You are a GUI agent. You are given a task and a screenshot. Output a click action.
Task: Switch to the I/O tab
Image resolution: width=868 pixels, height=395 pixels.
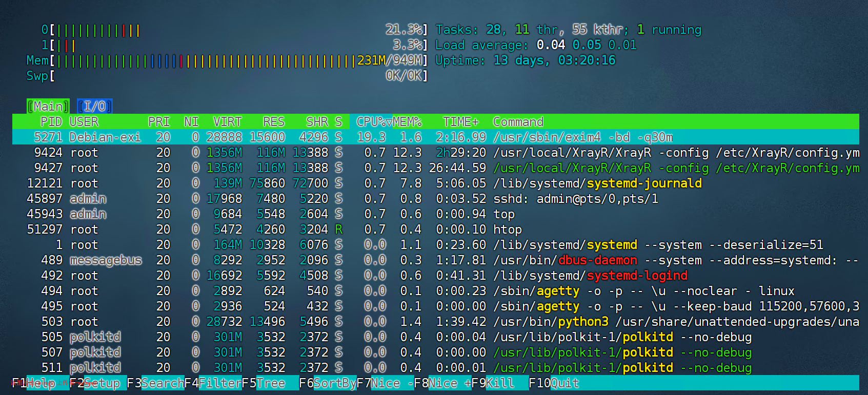[94, 106]
